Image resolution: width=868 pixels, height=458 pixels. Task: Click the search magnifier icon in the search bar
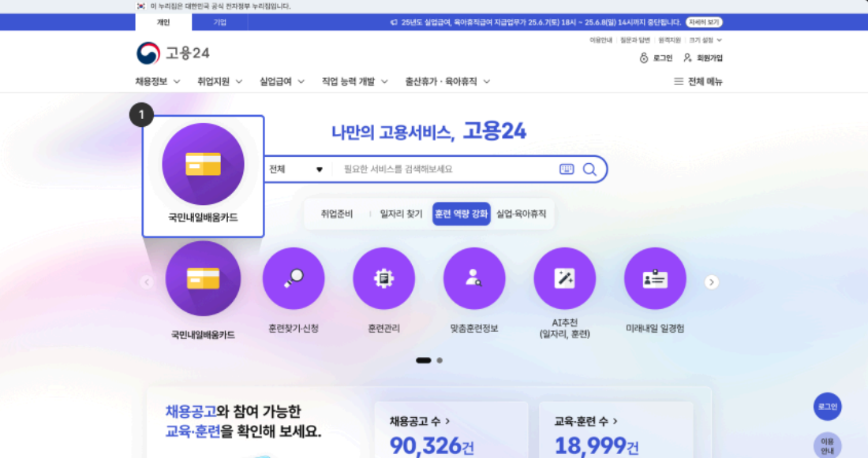(x=589, y=169)
